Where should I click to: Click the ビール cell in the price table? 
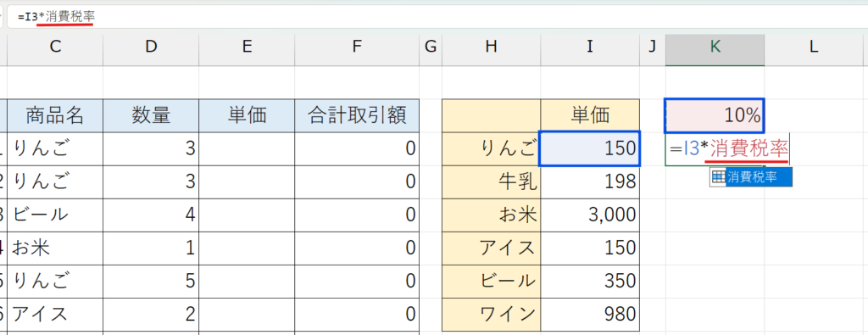pyautogui.click(x=491, y=282)
